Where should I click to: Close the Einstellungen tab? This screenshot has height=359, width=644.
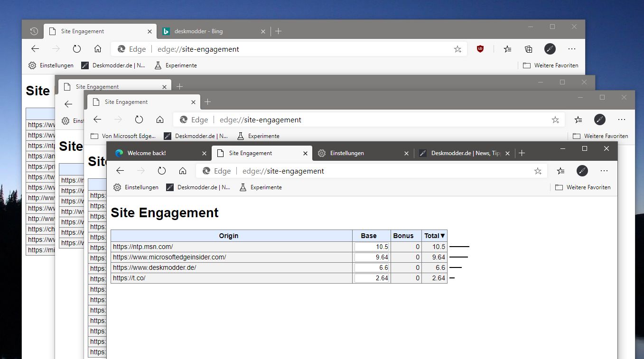(406, 154)
